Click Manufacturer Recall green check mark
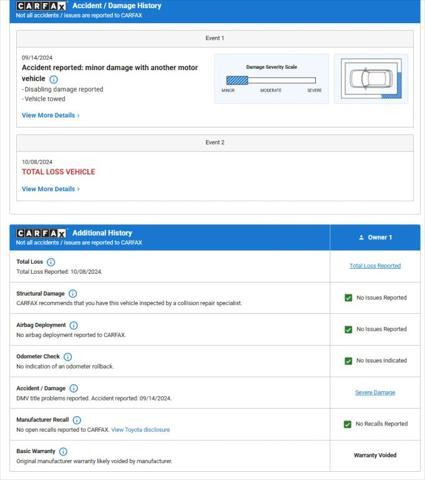 (347, 424)
